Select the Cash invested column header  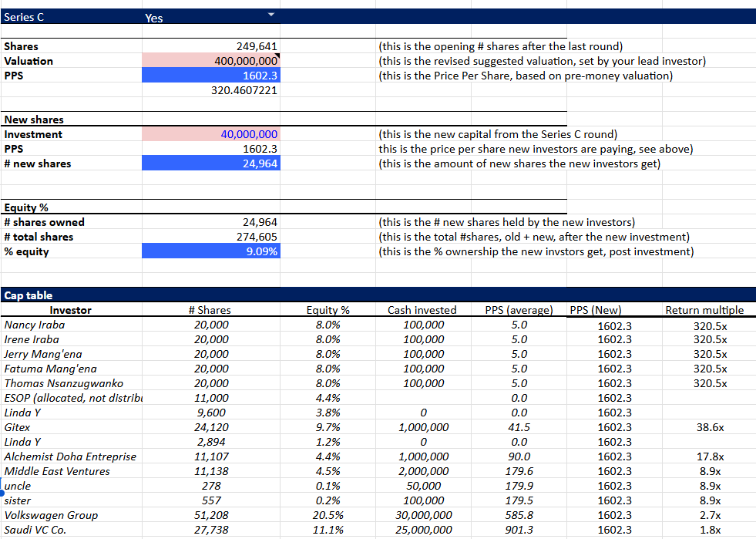tap(422, 310)
